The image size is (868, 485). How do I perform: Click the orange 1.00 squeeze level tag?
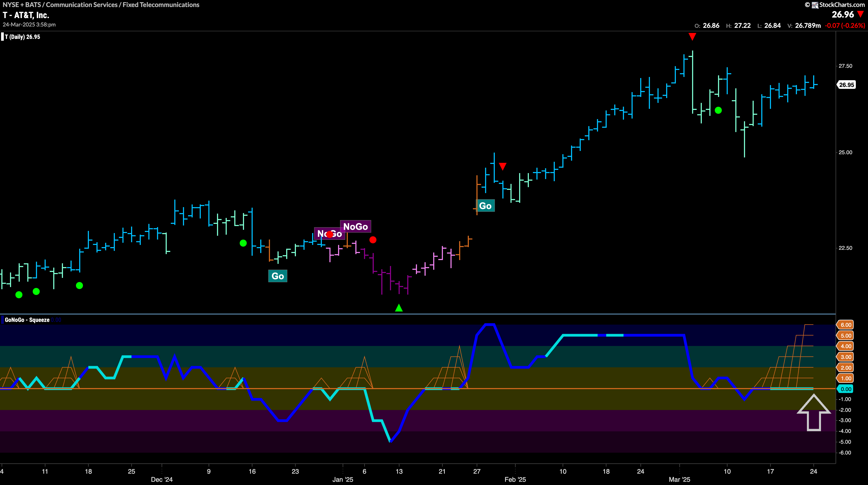845,378
